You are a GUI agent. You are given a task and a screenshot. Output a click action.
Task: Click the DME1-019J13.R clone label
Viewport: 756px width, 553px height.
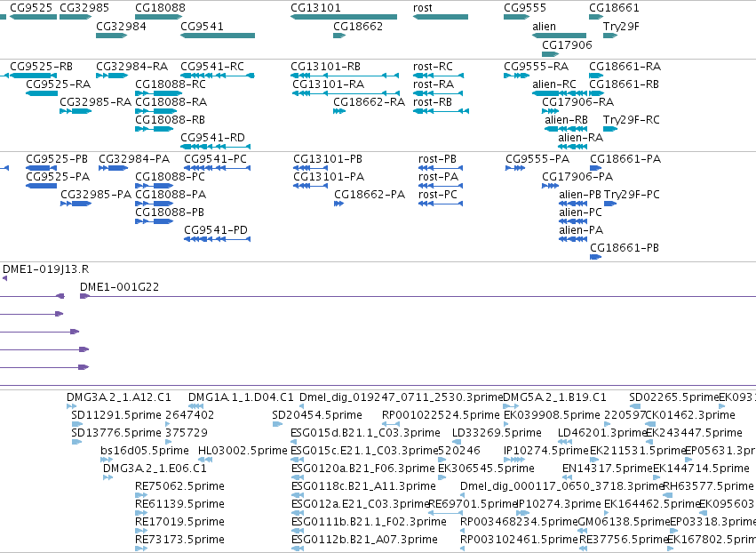(46, 269)
